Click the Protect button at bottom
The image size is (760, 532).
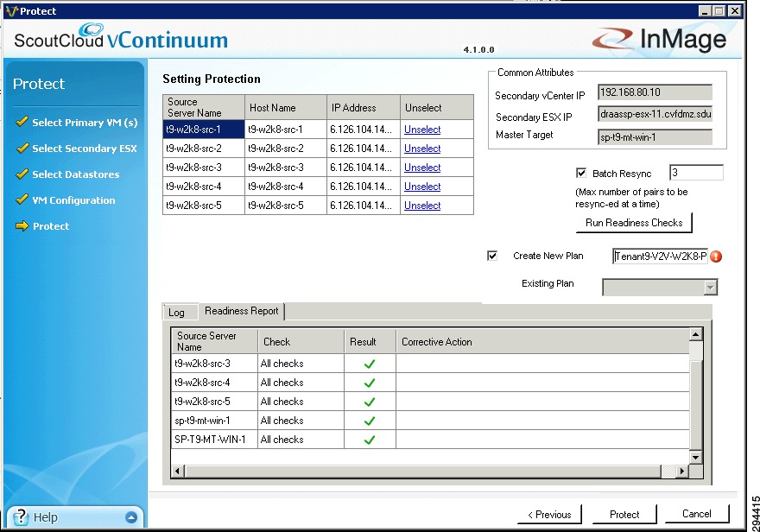(624, 515)
